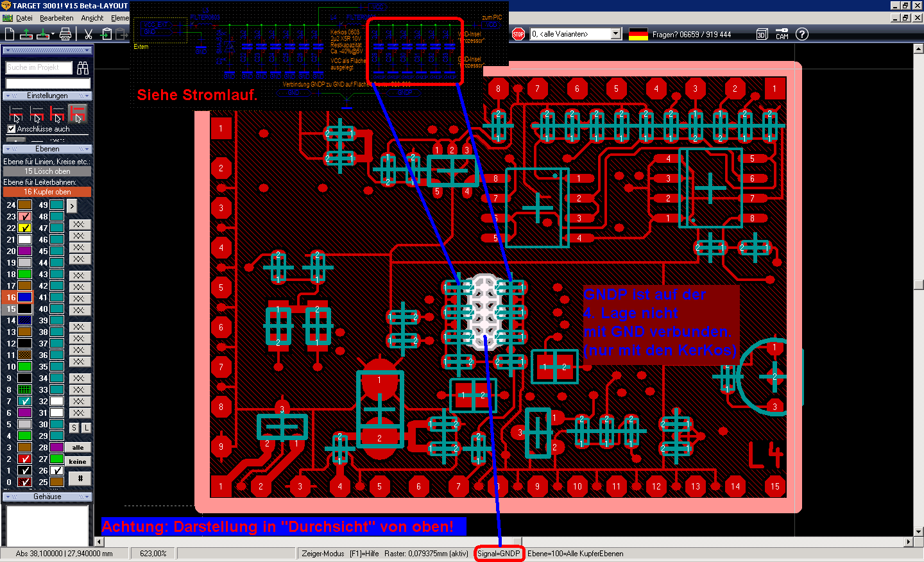Image resolution: width=924 pixels, height=562 pixels.
Task: Click the 'keine' layers button
Action: [x=78, y=461]
